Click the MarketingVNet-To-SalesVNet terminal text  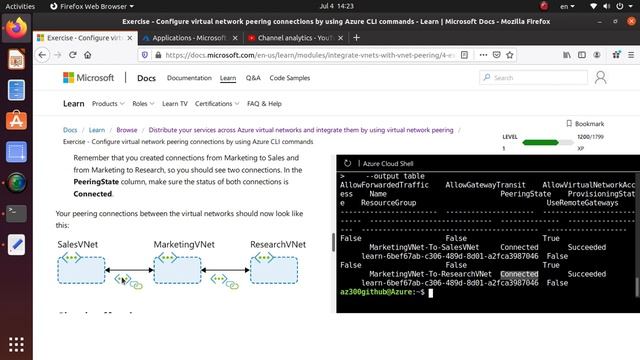tap(424, 247)
